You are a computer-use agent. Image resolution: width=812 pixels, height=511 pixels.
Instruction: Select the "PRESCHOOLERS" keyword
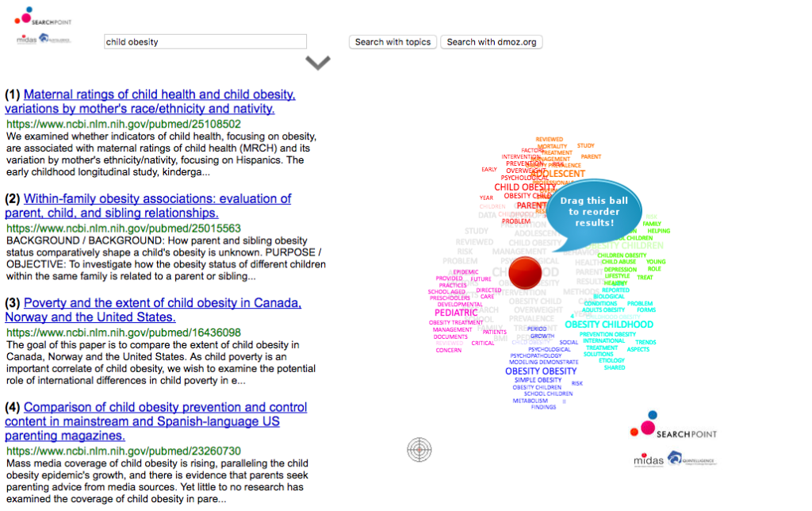pyautogui.click(x=450, y=298)
